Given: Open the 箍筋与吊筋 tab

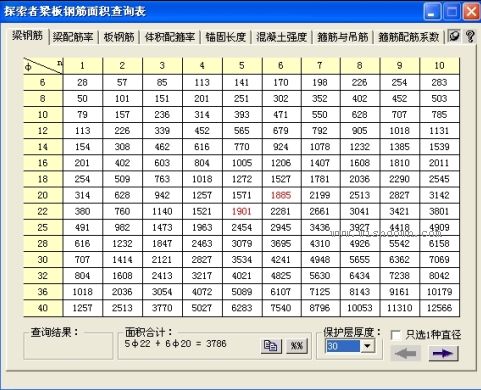Looking at the screenshot, I should [x=343, y=37].
